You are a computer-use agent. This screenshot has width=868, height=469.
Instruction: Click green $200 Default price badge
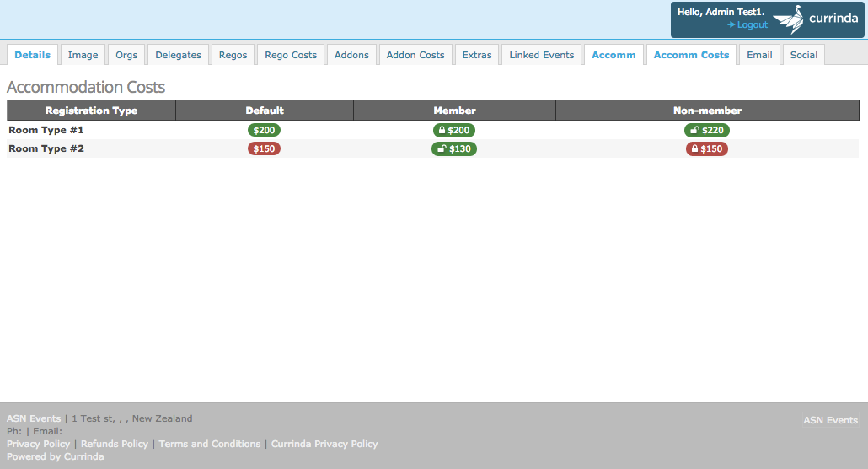point(264,130)
